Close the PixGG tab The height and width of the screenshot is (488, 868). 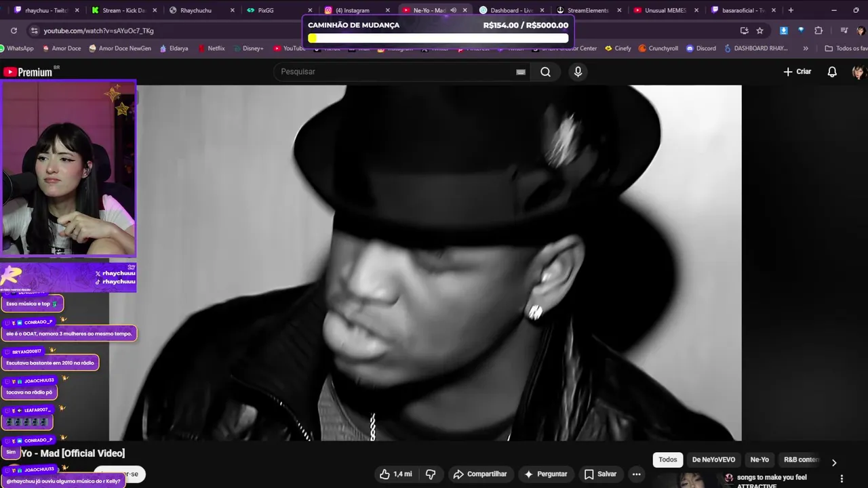310,10
